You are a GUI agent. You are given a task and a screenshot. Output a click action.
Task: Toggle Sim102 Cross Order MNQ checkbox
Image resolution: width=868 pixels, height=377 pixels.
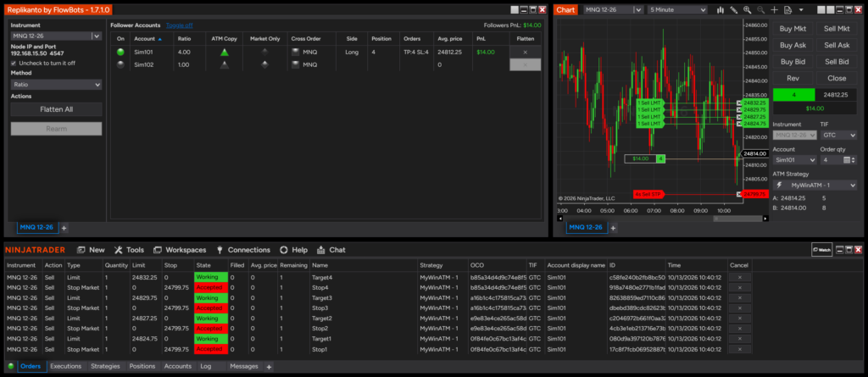point(296,64)
